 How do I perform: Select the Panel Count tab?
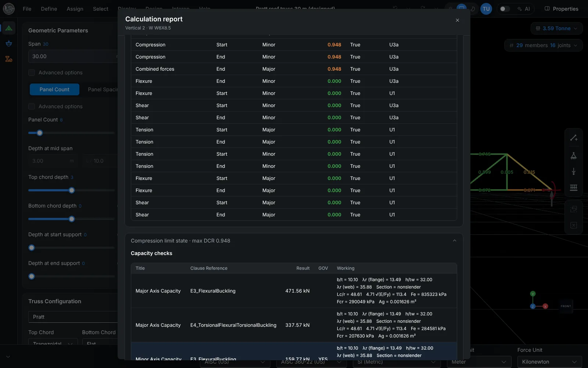[54, 89]
